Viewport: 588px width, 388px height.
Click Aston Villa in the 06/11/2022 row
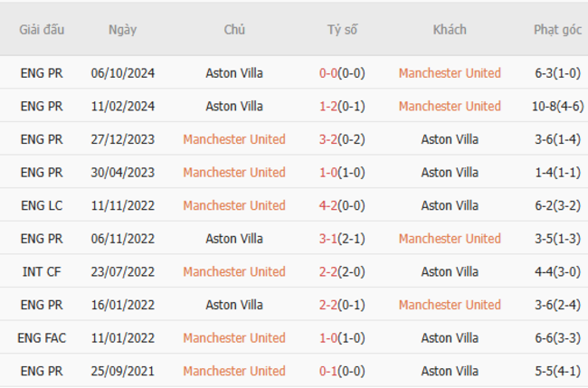(234, 239)
